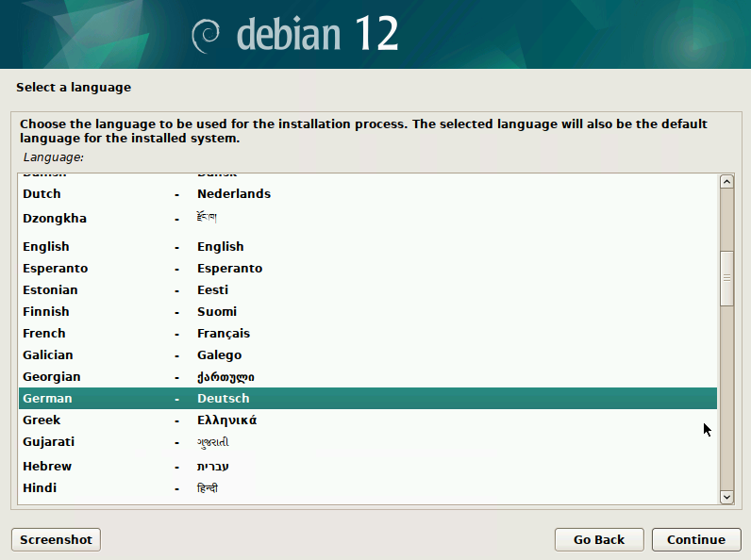The width and height of the screenshot is (751, 560).
Task: Click the highlighted German - Deutsch row
Action: (x=368, y=398)
